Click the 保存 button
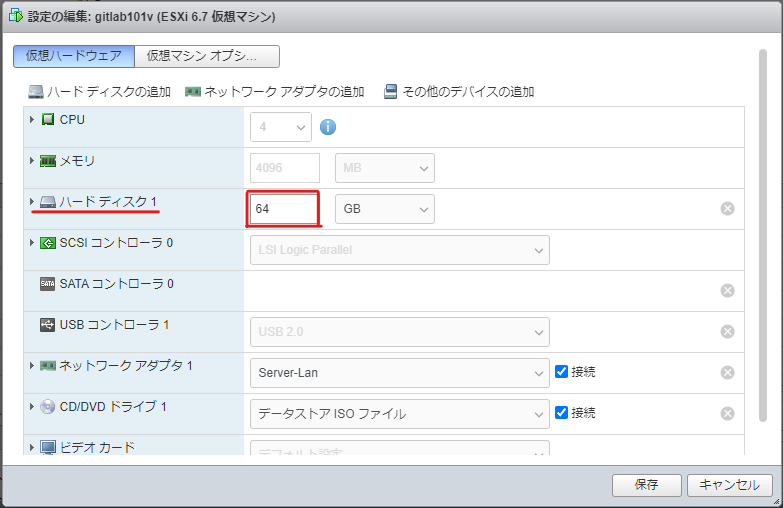Screen dimensions: 783x508 647,485
